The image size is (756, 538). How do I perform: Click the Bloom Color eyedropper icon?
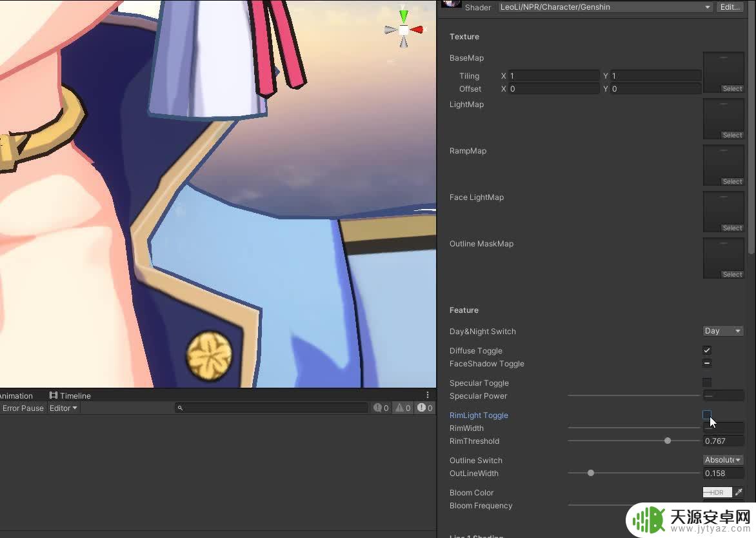pyautogui.click(x=739, y=492)
